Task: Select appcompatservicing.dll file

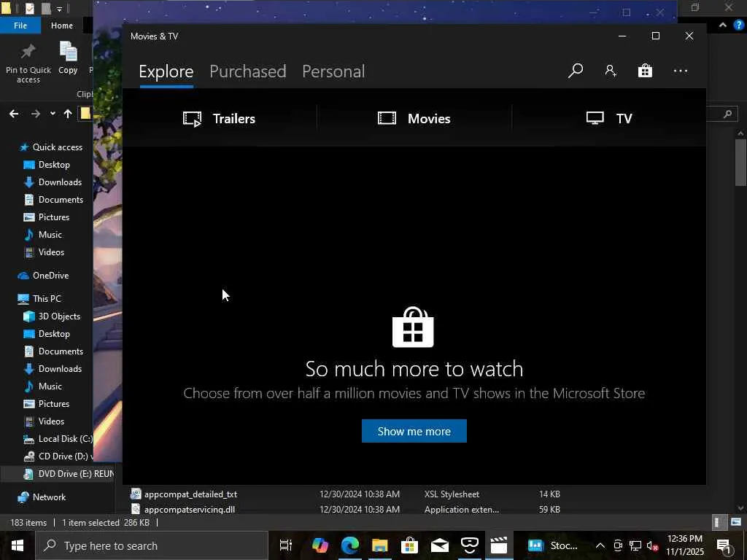Action: [x=189, y=510]
